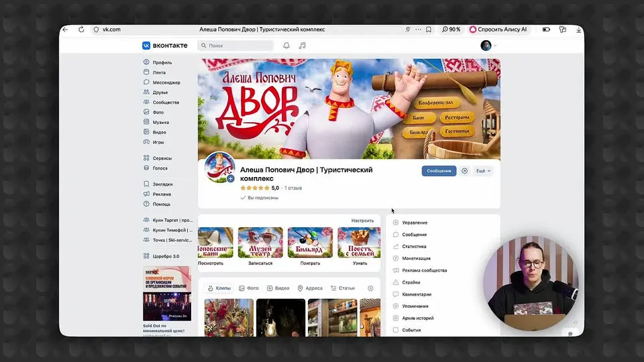The height and width of the screenshot is (362, 644).
Task: Open the clips settings gear icon
Action: click(x=370, y=288)
